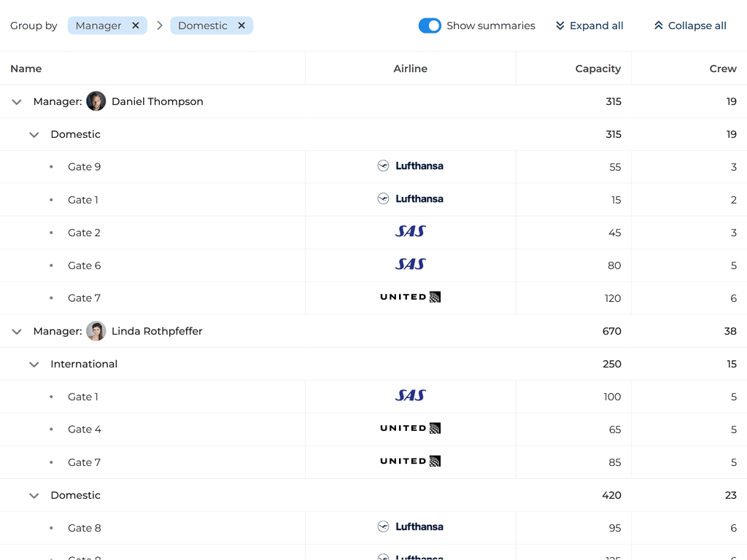Click the Lufthansa logo in Gate 8 row
Image resolution: width=747 pixels, height=560 pixels.
coord(410,527)
